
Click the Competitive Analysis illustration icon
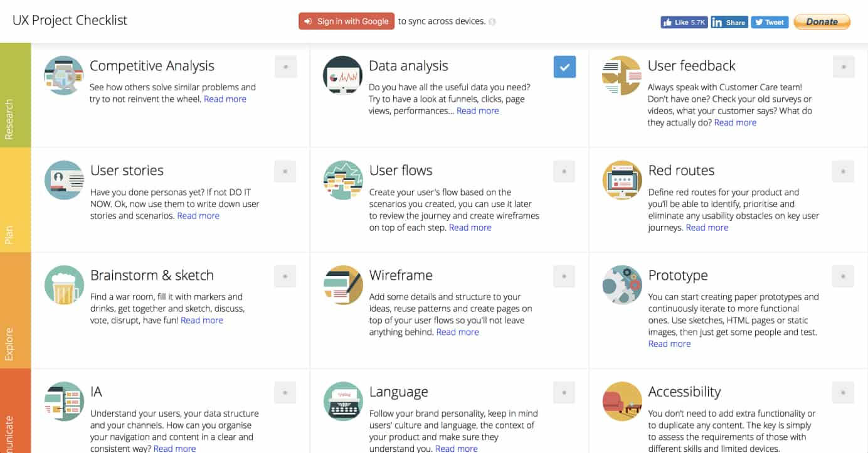tap(64, 75)
